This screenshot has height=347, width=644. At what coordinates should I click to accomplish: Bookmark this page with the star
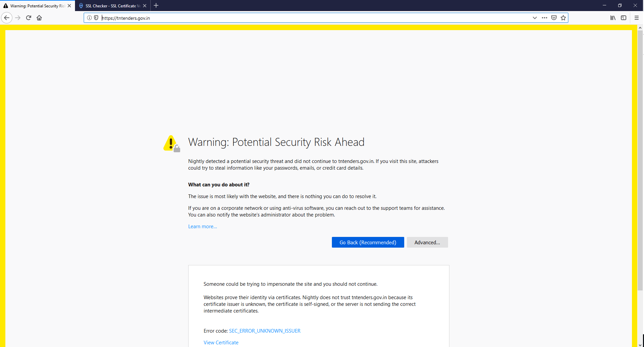[x=563, y=18]
